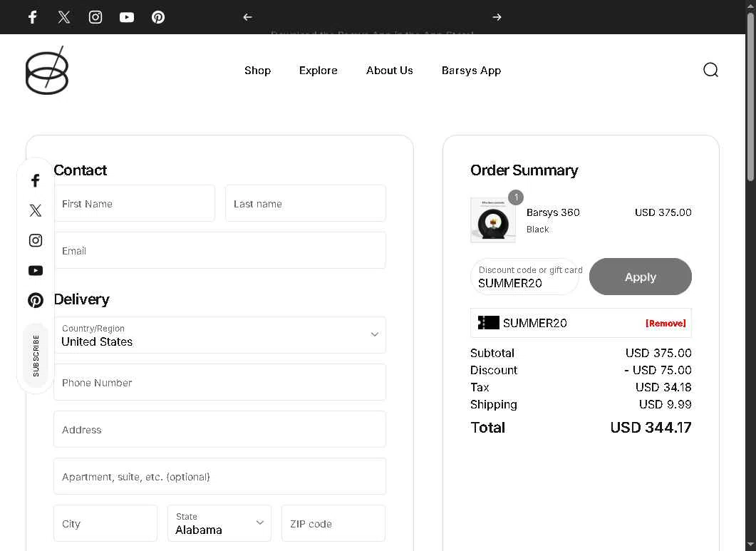Show next announcement with right arrow
The height and width of the screenshot is (551, 756).
click(x=497, y=17)
